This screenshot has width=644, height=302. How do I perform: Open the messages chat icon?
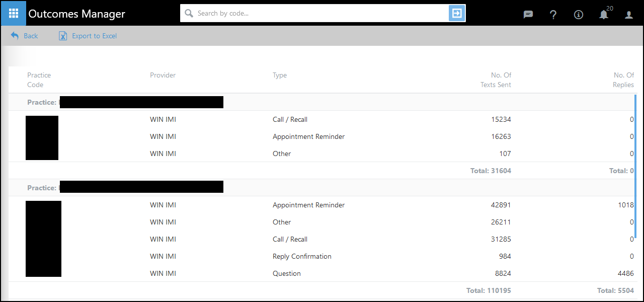[528, 15]
